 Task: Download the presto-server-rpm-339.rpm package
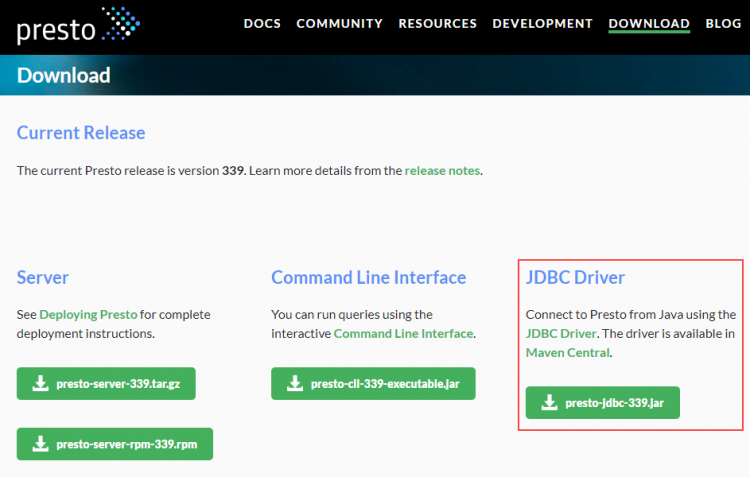point(115,444)
